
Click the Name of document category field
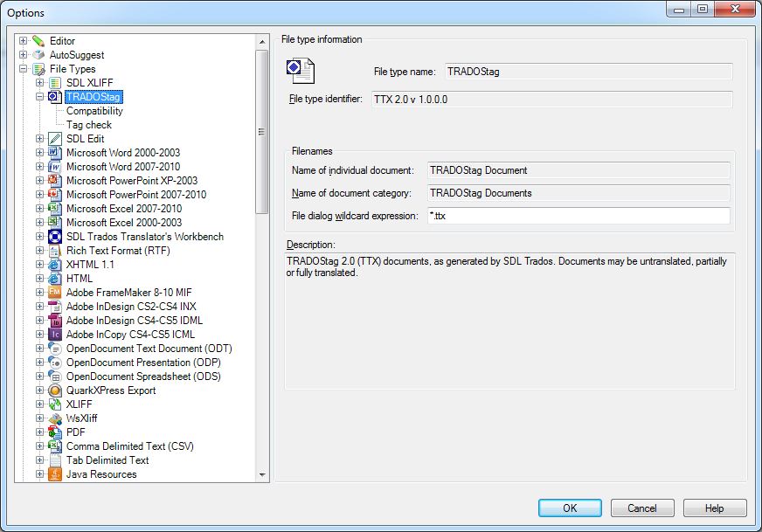pos(578,193)
